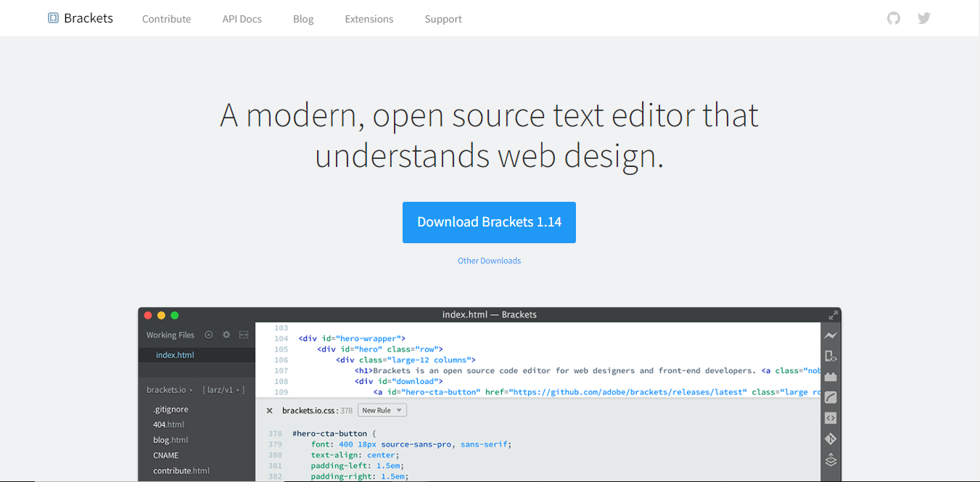Click the Download Brackets 1.14 button

[489, 222]
